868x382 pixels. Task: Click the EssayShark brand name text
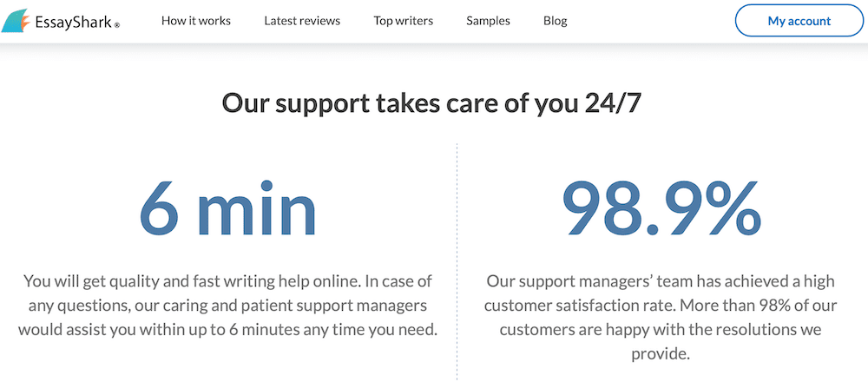(x=73, y=23)
